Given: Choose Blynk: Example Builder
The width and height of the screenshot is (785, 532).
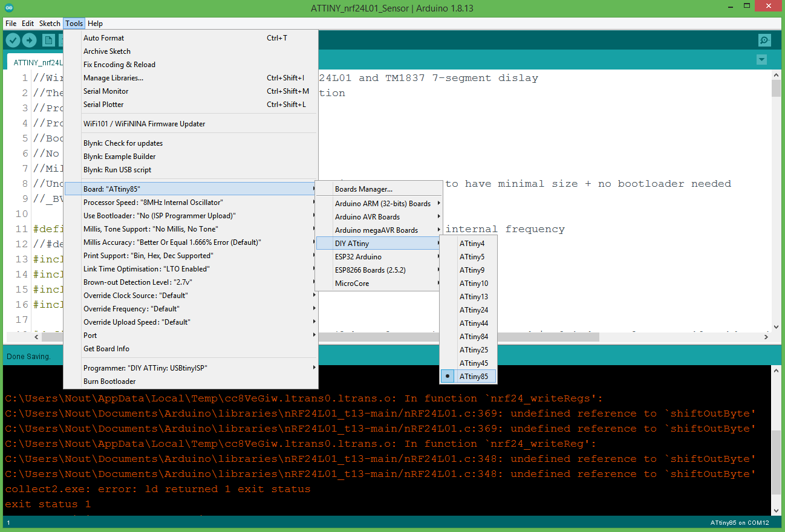Looking at the screenshot, I should point(191,157).
